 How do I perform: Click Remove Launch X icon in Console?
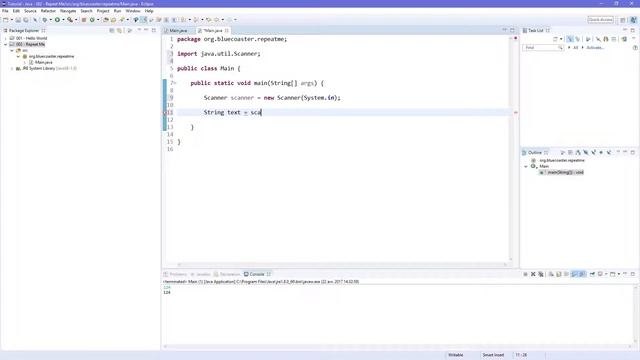click(x=533, y=274)
